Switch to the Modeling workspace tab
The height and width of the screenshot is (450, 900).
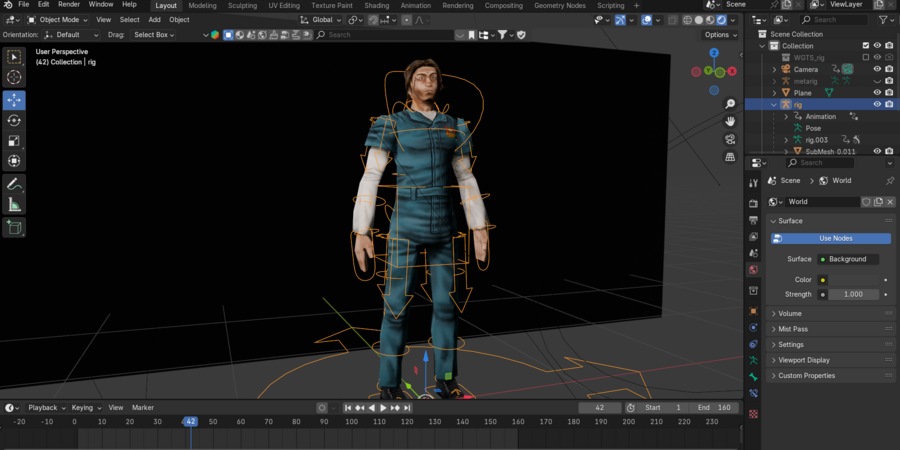pyautogui.click(x=203, y=6)
